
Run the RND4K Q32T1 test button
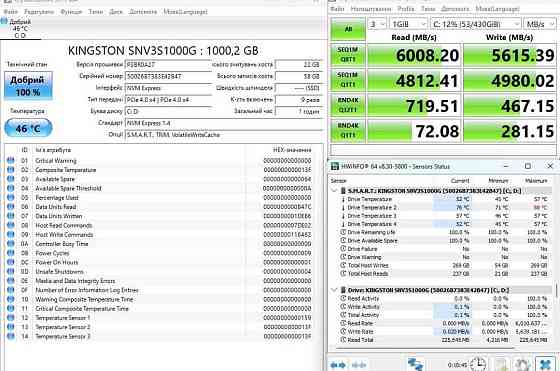click(x=348, y=105)
